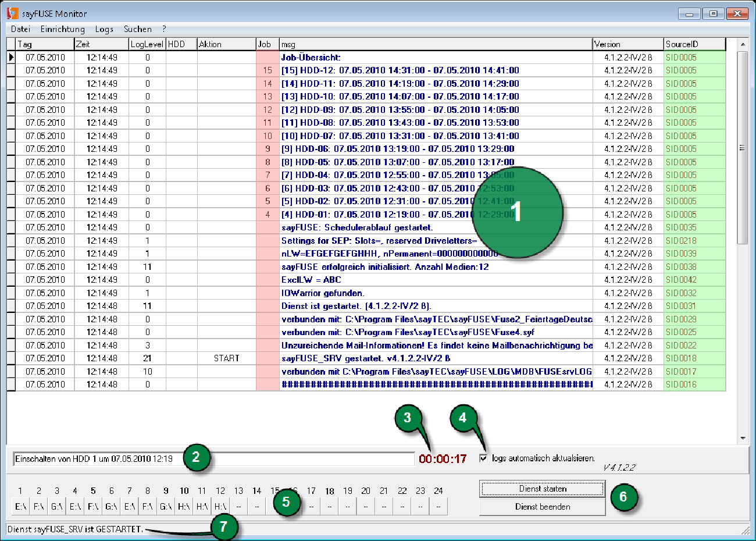Click the window resize grip in bottom corner
The width and height of the screenshot is (756, 541).
[x=746, y=530]
